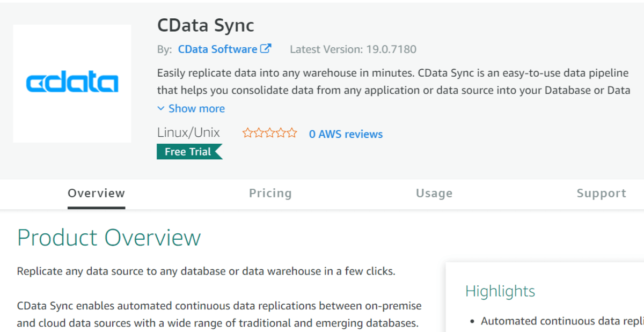Click the second rating star
Screen dimensions: 644x332
pyautogui.click(x=258, y=134)
